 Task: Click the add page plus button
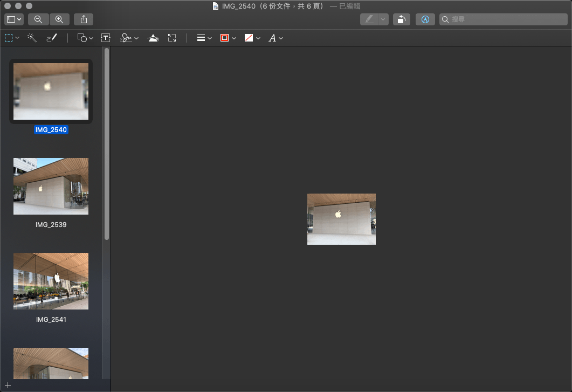(x=8, y=384)
